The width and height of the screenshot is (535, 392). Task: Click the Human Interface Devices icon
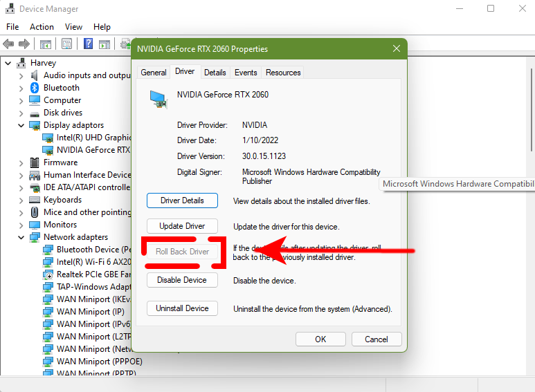click(35, 175)
